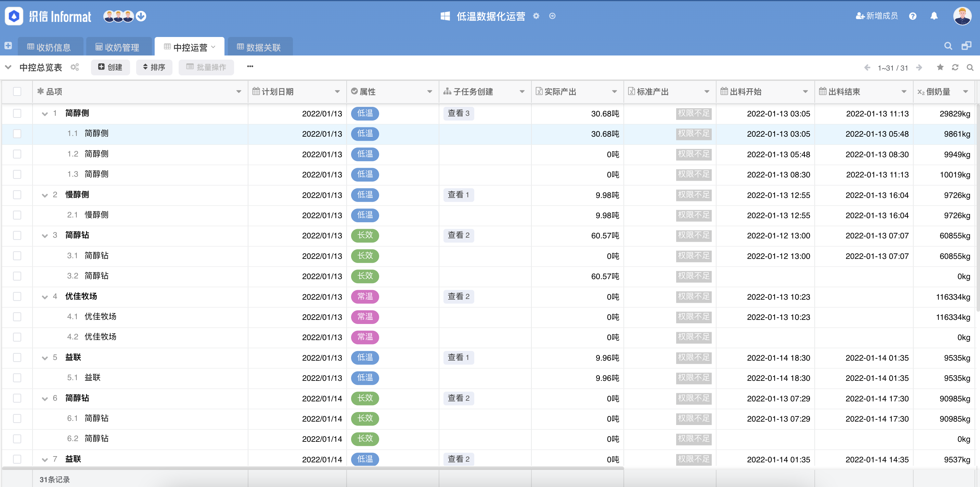Open the 品项 column dropdown arrow
Screen dimensions: 980x487
pos(239,92)
